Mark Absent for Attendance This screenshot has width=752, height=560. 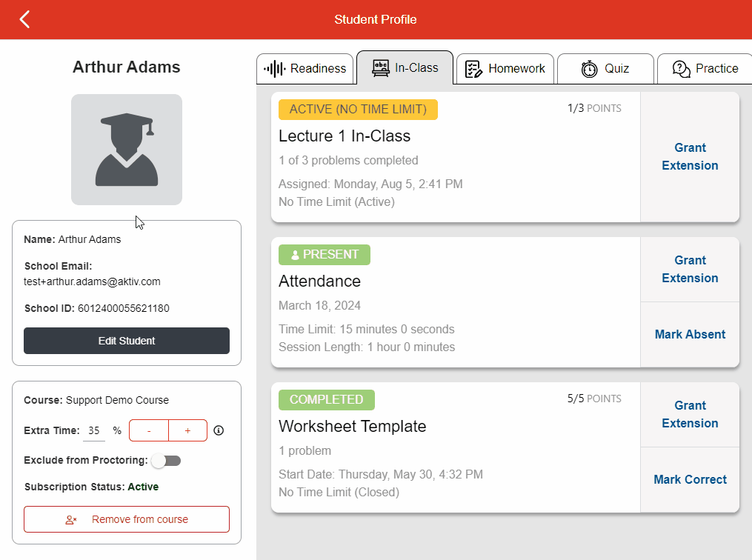pyautogui.click(x=690, y=334)
